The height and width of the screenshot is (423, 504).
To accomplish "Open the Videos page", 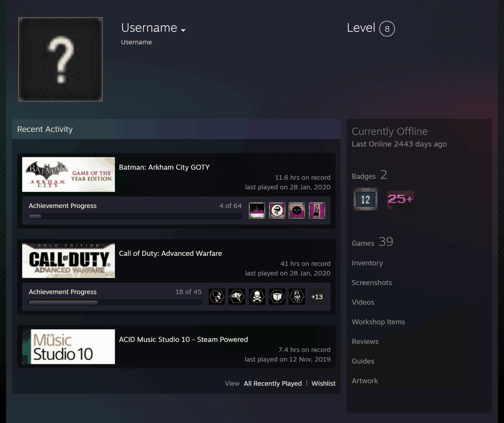I will (363, 302).
